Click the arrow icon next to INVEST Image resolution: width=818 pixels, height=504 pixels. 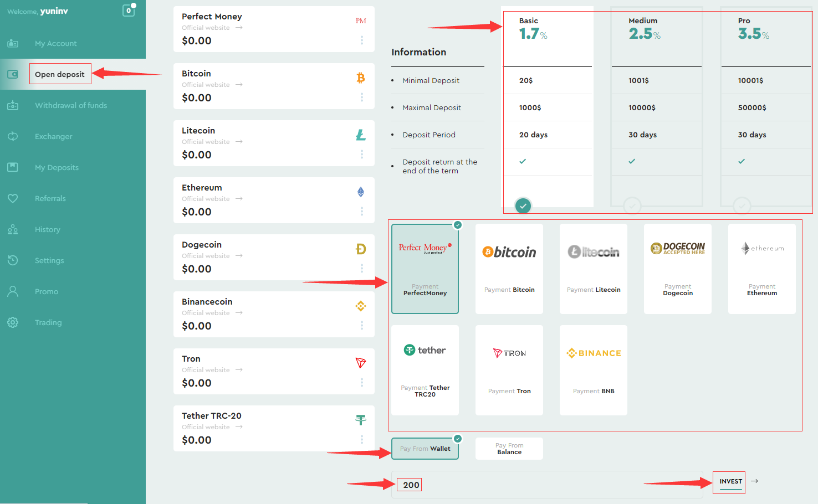point(754,481)
